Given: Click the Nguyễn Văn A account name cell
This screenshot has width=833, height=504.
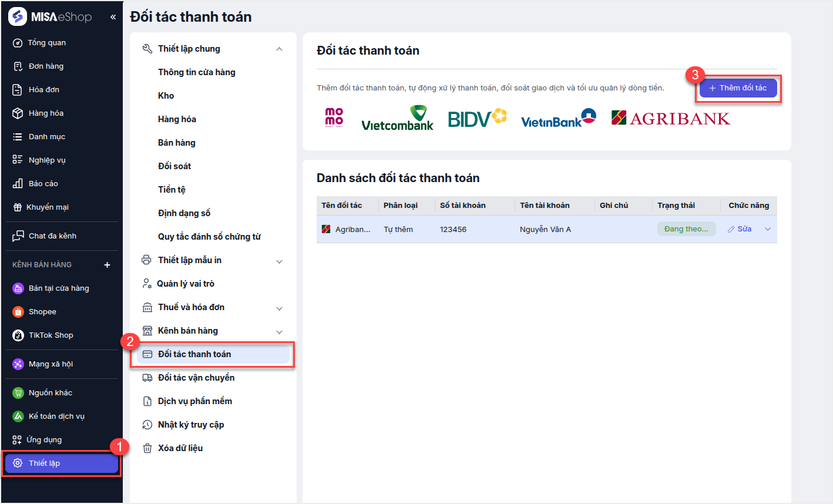Looking at the screenshot, I should 545,230.
